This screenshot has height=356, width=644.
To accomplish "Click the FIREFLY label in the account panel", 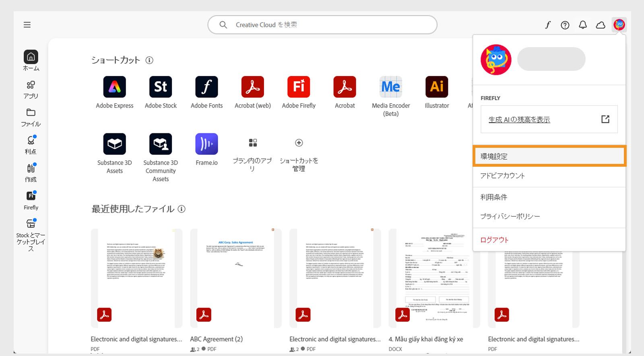I will pyautogui.click(x=490, y=98).
